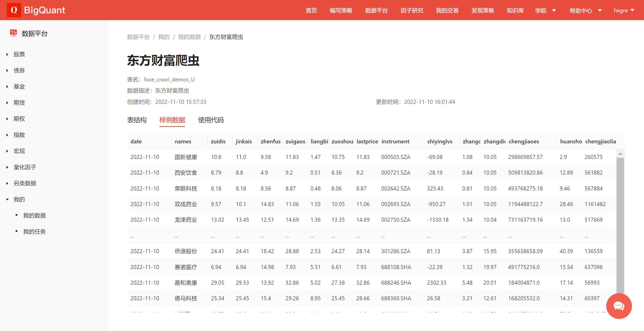This screenshot has height=331, width=644.
Task: Click the value 1194488122.7 in chengjiaoes
Action: [x=525, y=204]
